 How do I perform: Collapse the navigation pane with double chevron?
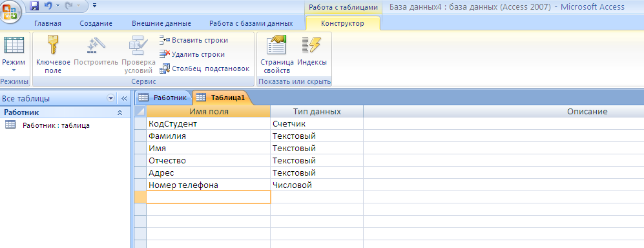point(124,99)
